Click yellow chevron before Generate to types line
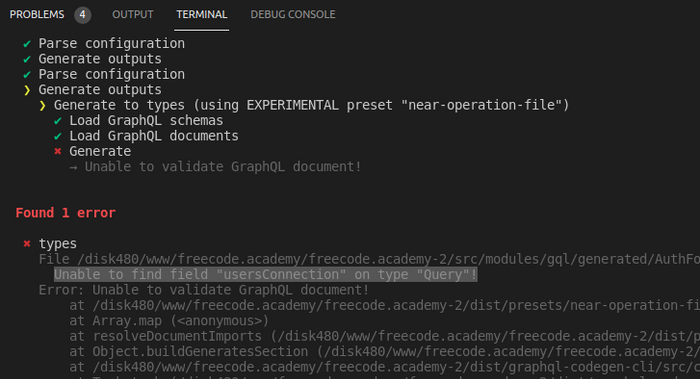 (42, 106)
